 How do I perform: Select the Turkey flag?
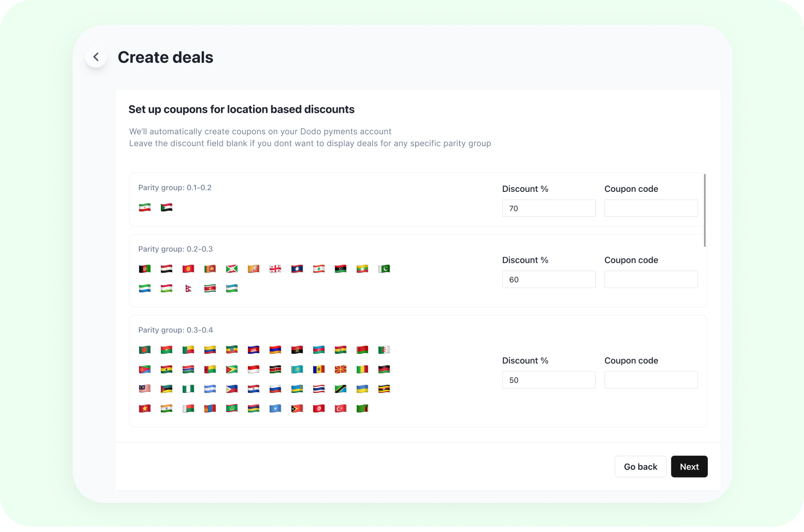tap(340, 409)
